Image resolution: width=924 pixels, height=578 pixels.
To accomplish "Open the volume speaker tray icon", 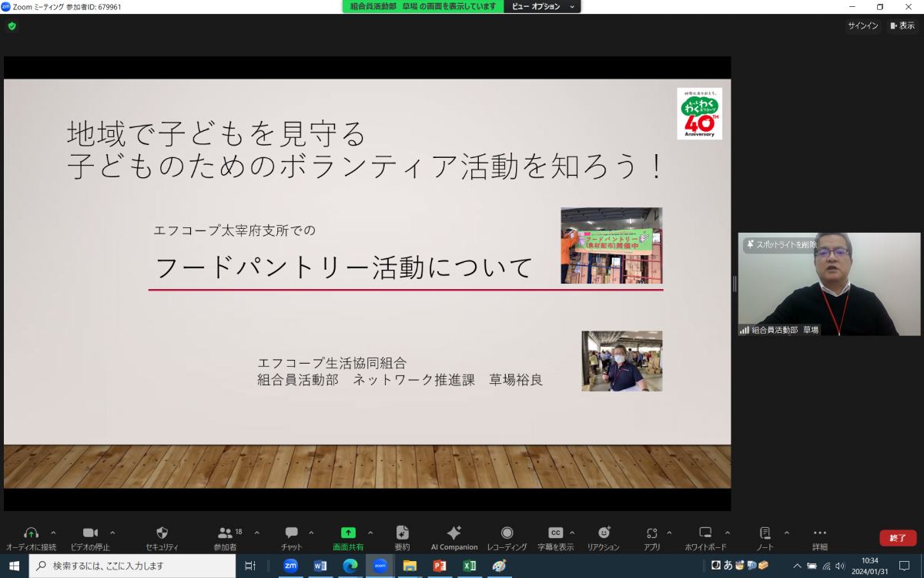I will [839, 566].
